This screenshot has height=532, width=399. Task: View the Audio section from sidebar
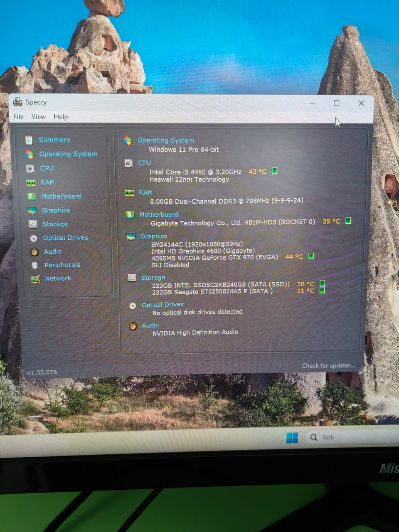[x=53, y=251]
